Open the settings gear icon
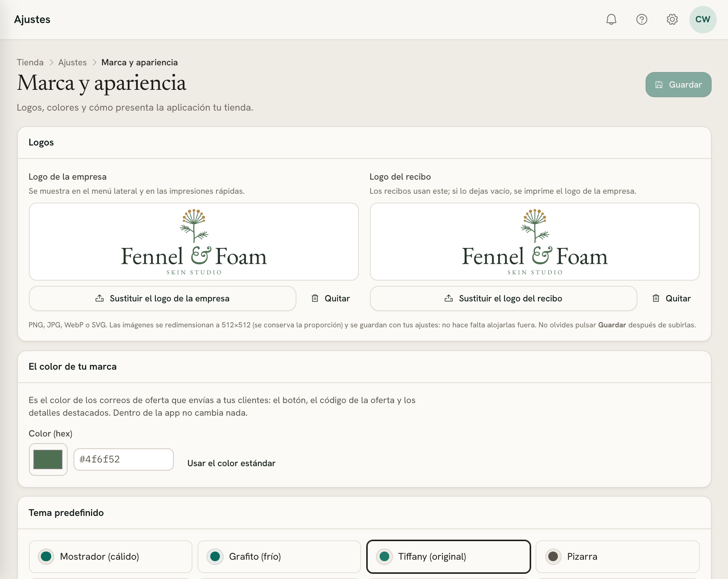Image resolution: width=728 pixels, height=579 pixels. pos(672,19)
